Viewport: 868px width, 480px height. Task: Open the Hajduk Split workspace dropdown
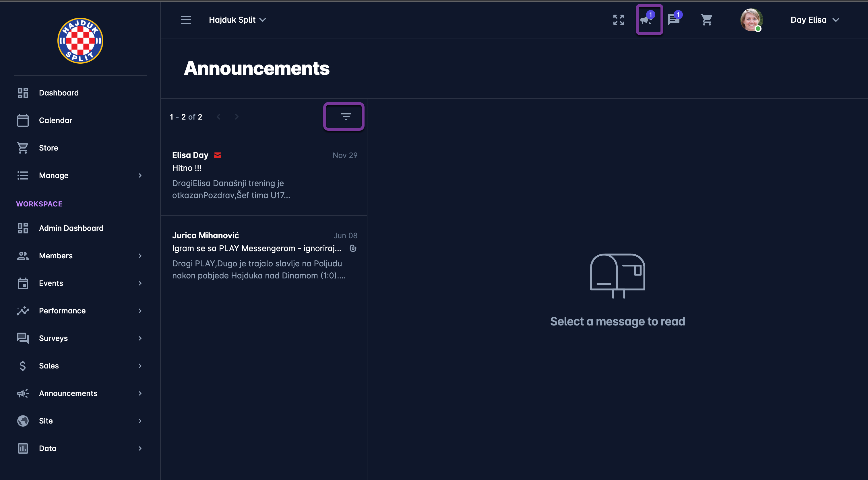tap(238, 20)
